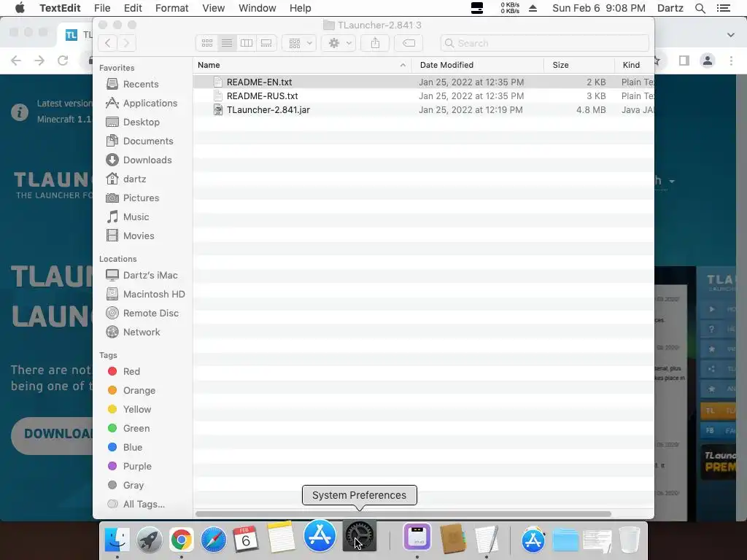Select Dartz's iMac under Locations

(x=142, y=275)
